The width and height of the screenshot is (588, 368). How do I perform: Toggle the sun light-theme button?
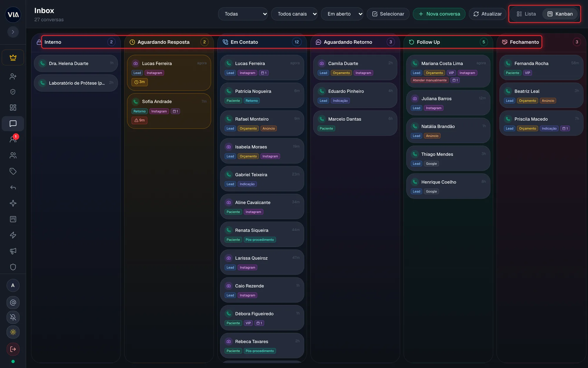click(x=13, y=332)
